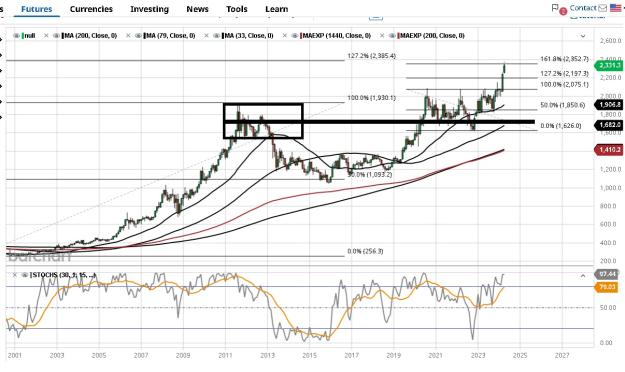Hide the MA (79, Close, 0) indicator
The height and width of the screenshot is (372, 625).
click(138, 36)
